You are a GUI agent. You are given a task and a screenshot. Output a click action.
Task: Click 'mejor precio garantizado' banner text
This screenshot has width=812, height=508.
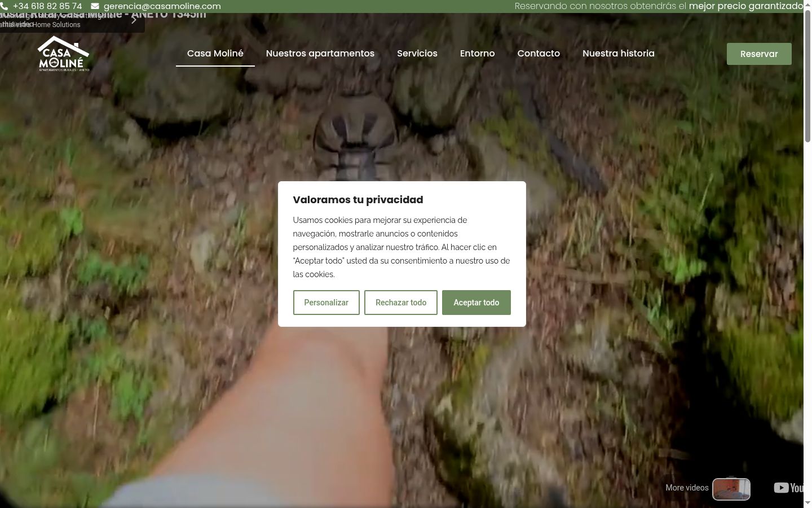pos(745,6)
